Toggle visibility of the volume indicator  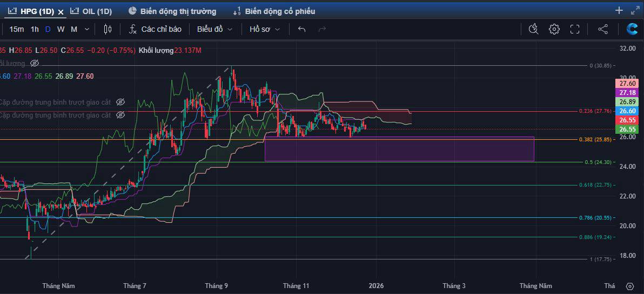[x=35, y=63]
